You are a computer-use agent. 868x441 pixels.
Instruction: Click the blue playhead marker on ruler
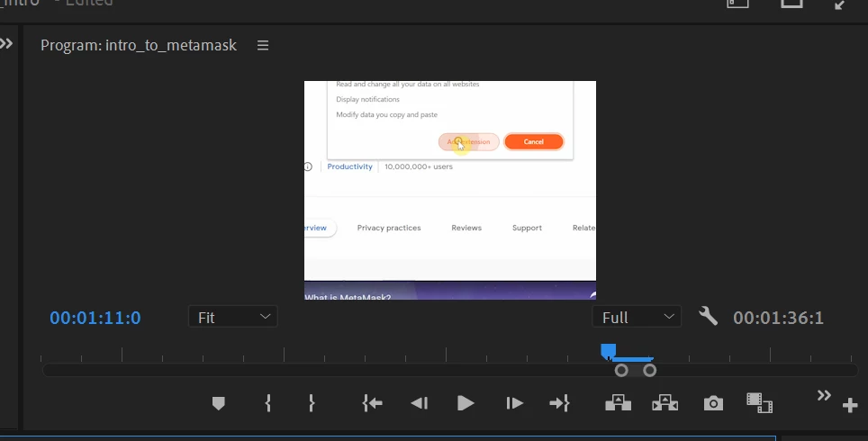[x=609, y=351]
